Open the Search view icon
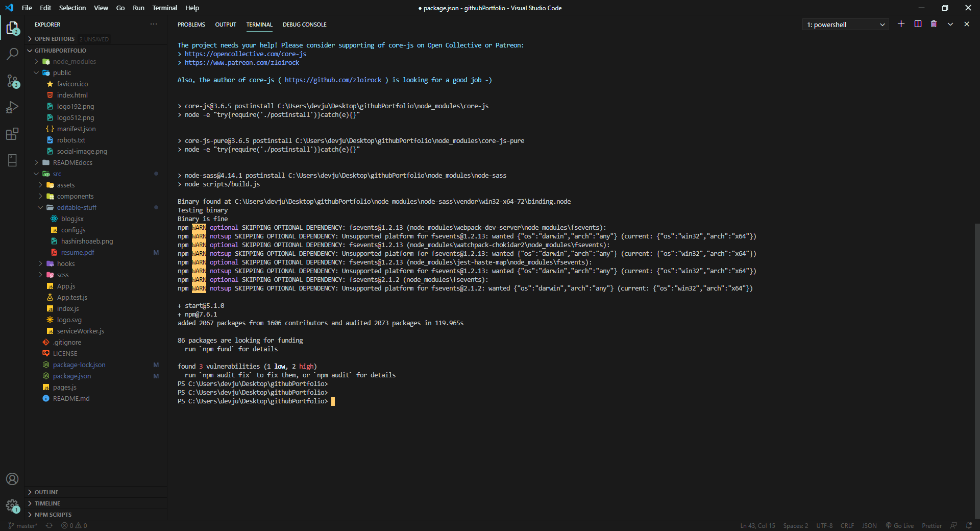 tap(12, 54)
